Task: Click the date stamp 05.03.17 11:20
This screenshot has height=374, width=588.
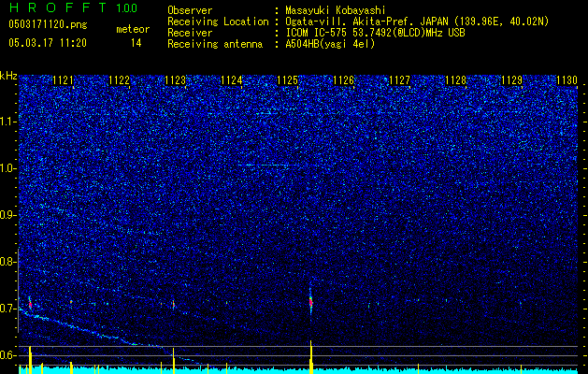Action: click(x=48, y=43)
